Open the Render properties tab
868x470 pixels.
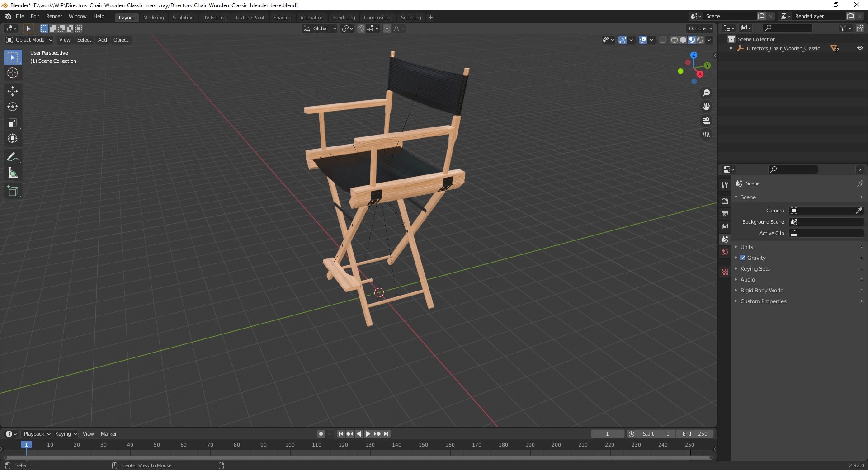[725, 201]
